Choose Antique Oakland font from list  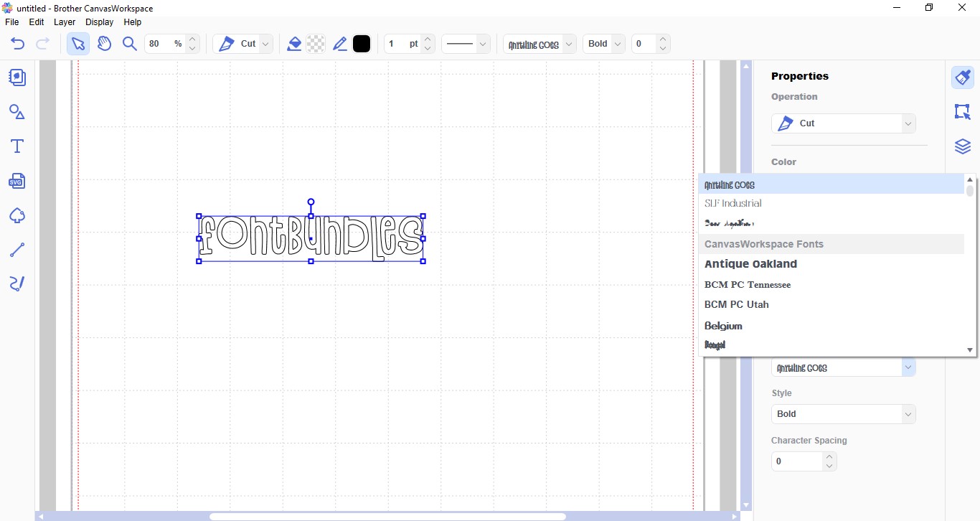coord(831,264)
